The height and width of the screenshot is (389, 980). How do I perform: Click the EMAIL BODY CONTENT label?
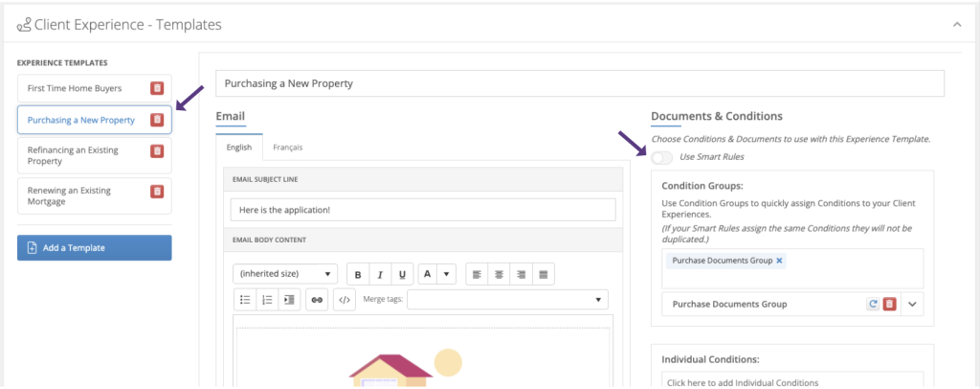coord(269,240)
